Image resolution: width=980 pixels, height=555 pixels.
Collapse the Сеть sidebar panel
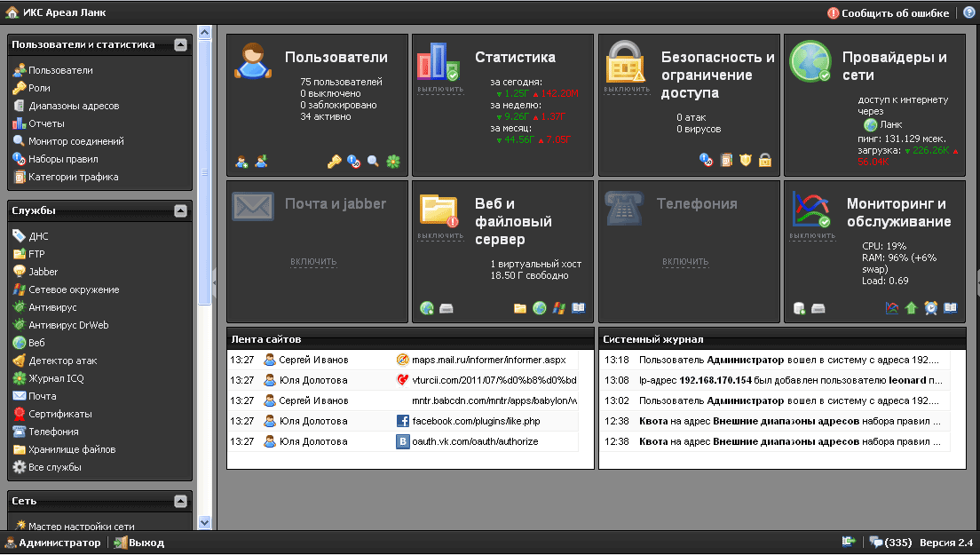tap(181, 501)
